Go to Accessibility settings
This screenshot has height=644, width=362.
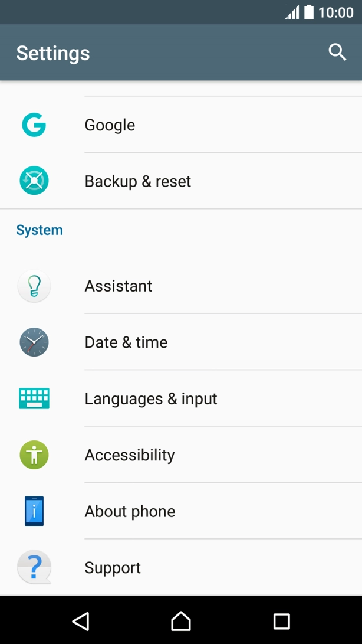130,455
